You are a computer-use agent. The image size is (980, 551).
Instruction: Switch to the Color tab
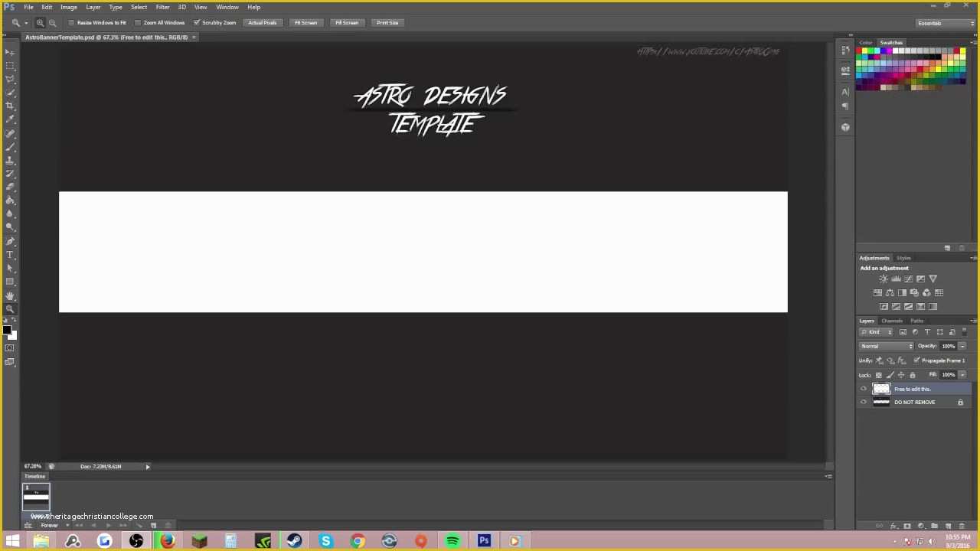pos(866,43)
